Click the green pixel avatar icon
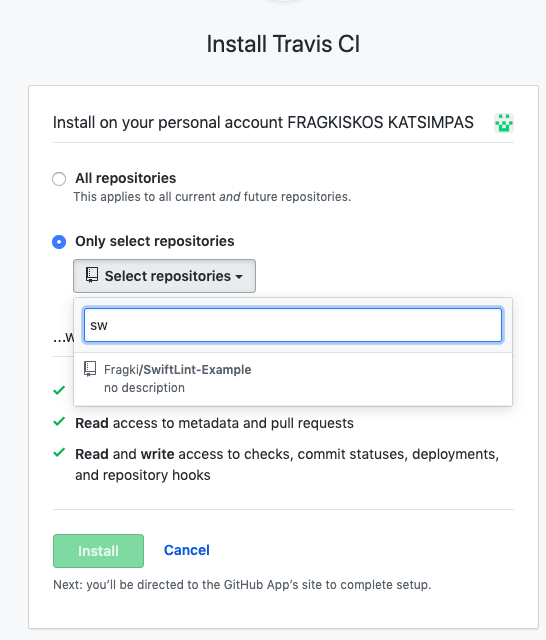This screenshot has height=640, width=546. (x=504, y=123)
